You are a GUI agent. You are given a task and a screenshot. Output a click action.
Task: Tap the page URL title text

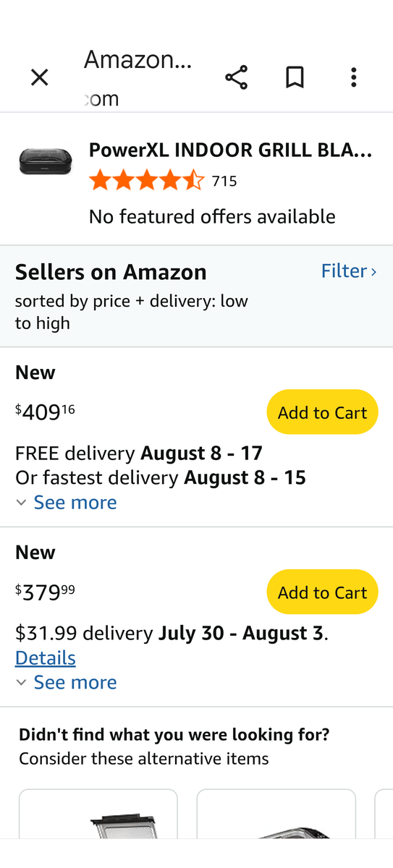pyautogui.click(x=138, y=59)
